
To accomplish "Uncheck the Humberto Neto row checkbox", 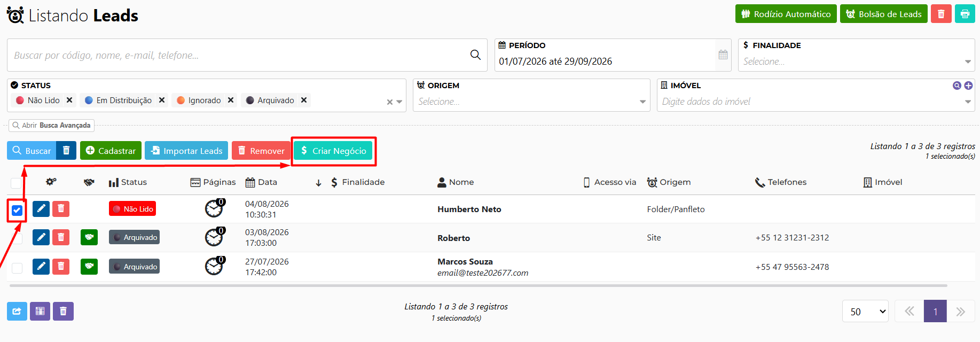I will click(17, 210).
